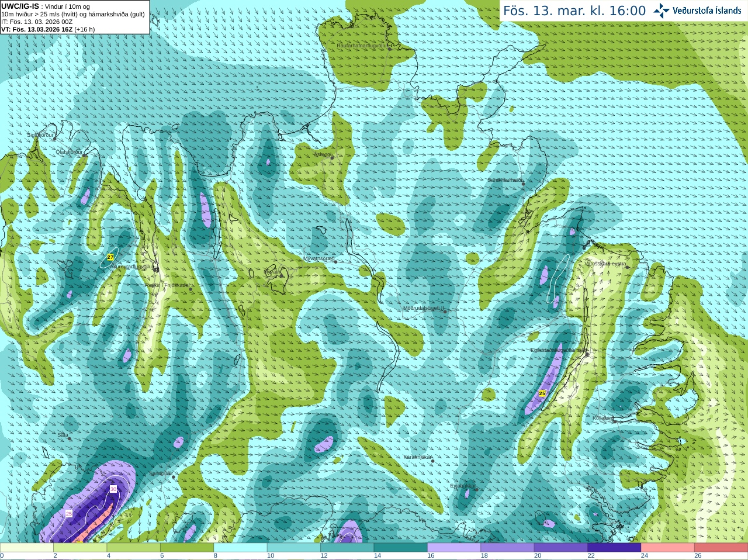Click the Veðurstofa Íslands wordmark text
Image resolution: width=748 pixels, height=560 pixels.
coord(707,11)
